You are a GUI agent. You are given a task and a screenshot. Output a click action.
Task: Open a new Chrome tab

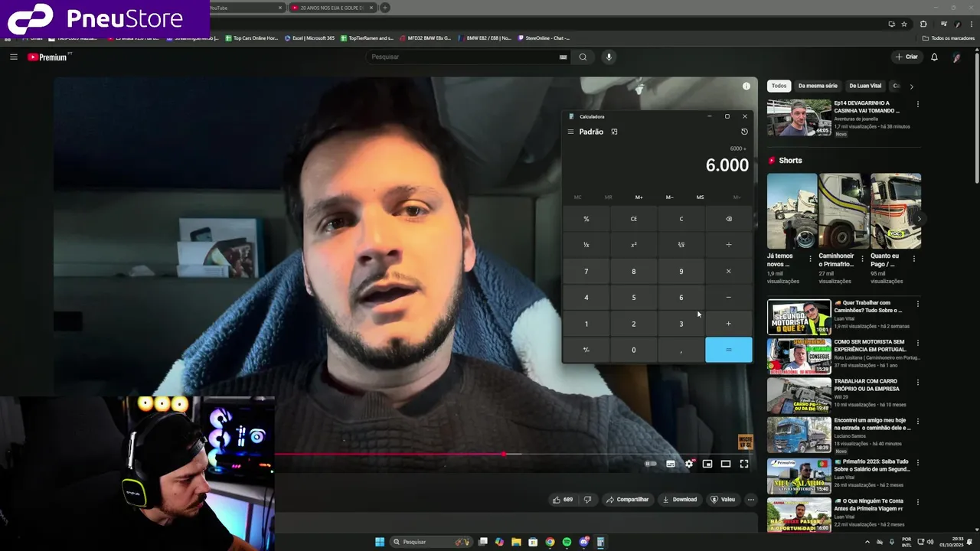(x=385, y=8)
